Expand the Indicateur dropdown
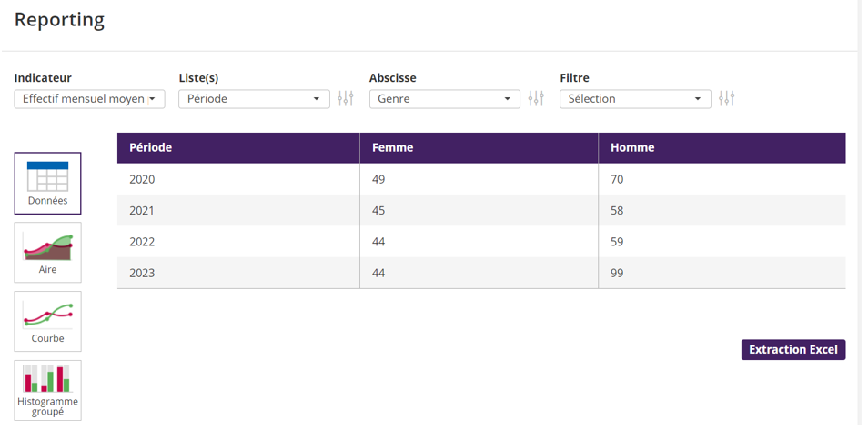868x440 pixels. pyautogui.click(x=89, y=99)
